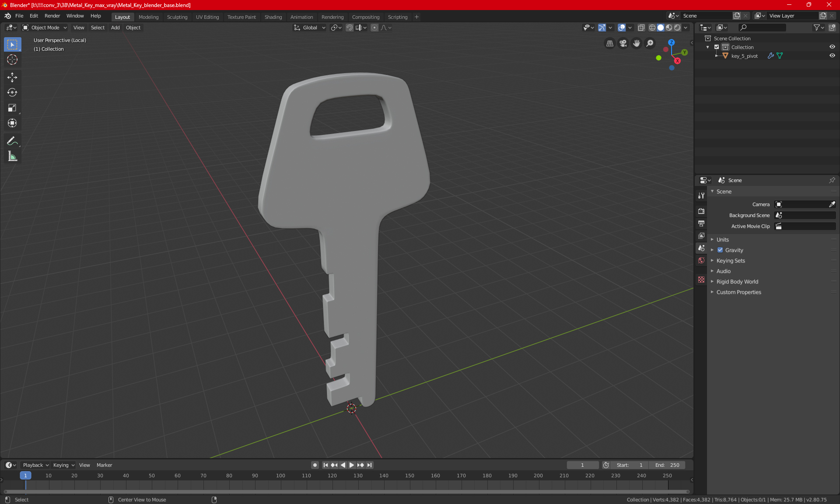
Task: Select the Transform tool icon
Action: pyautogui.click(x=12, y=123)
